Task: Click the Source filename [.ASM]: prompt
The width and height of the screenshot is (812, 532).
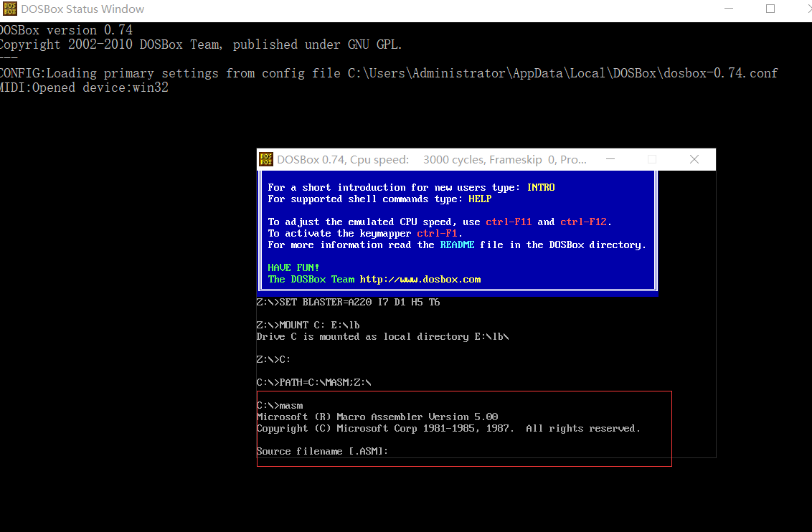Action: tap(322, 451)
